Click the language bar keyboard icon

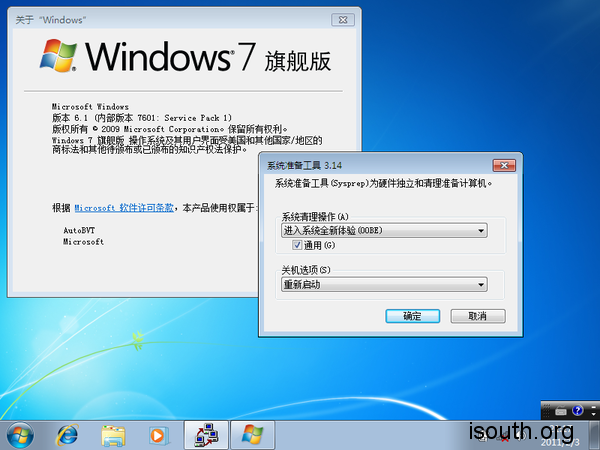coord(560,410)
